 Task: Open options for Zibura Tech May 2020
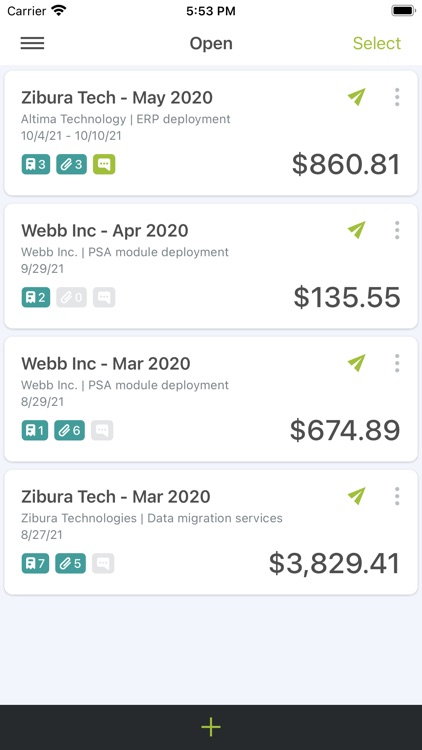coord(397,97)
